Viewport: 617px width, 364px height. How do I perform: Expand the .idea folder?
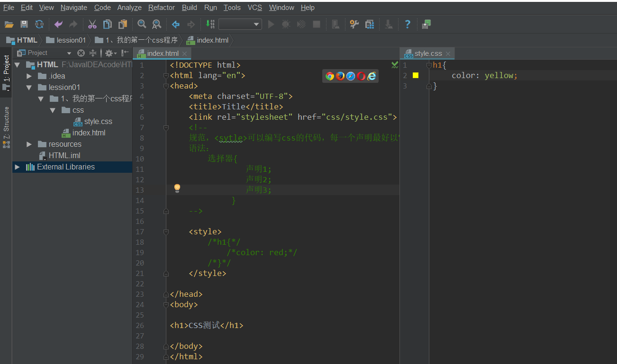click(x=29, y=76)
